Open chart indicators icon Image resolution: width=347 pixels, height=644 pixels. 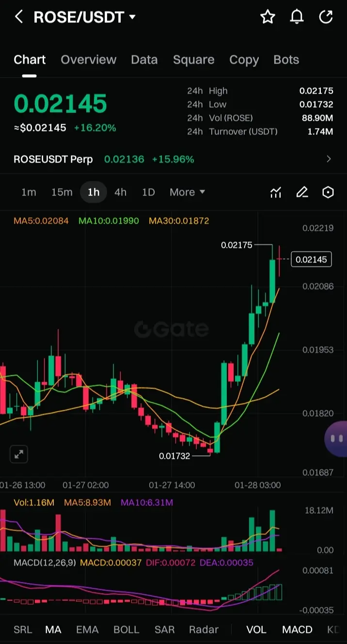[x=276, y=193]
